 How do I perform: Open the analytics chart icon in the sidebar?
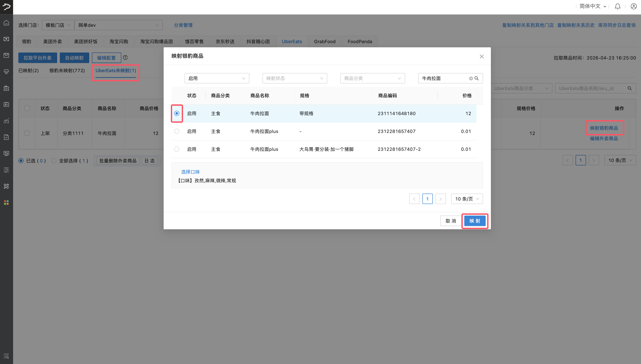pos(7,121)
